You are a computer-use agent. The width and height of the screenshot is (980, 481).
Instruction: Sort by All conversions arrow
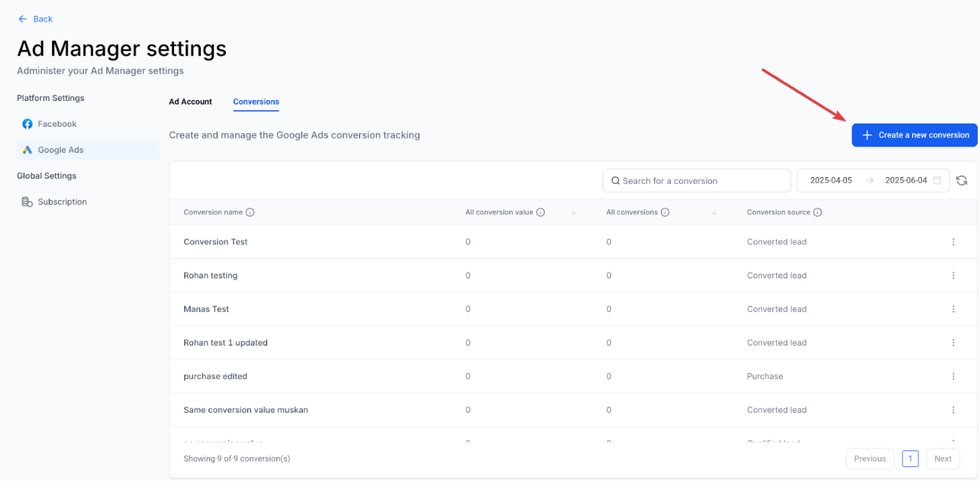click(714, 213)
